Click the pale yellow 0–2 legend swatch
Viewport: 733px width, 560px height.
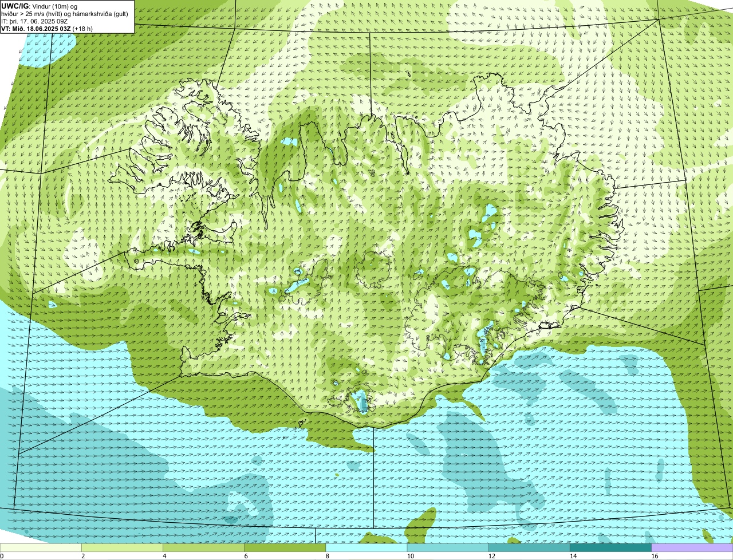[41, 548]
